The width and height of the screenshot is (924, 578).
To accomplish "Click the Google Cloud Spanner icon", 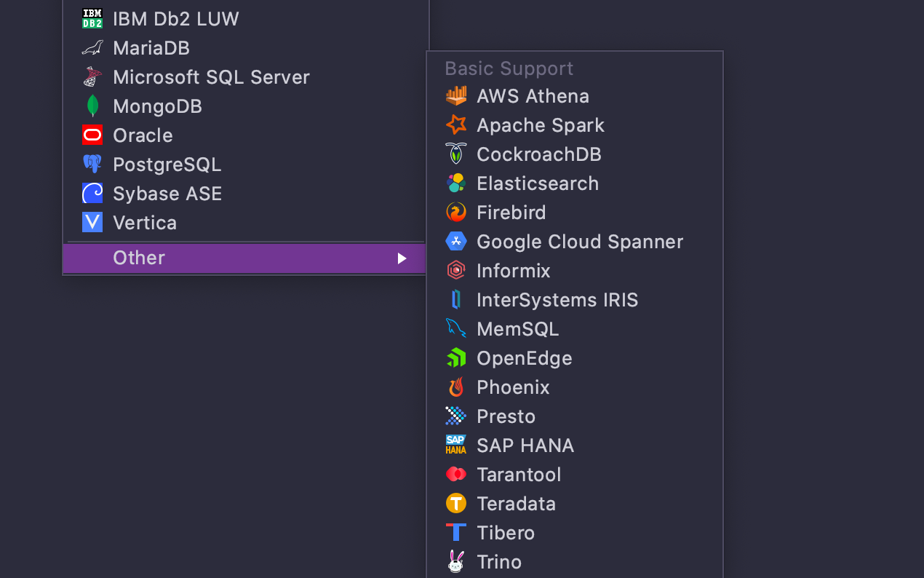I will point(456,242).
